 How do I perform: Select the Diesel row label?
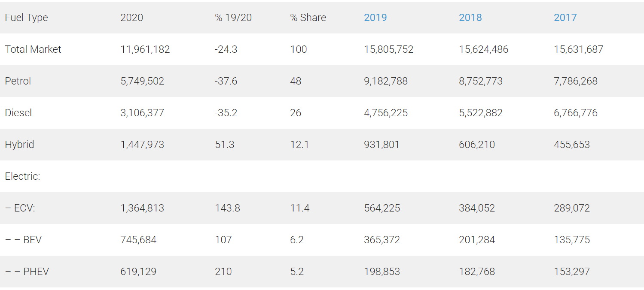[18, 113]
